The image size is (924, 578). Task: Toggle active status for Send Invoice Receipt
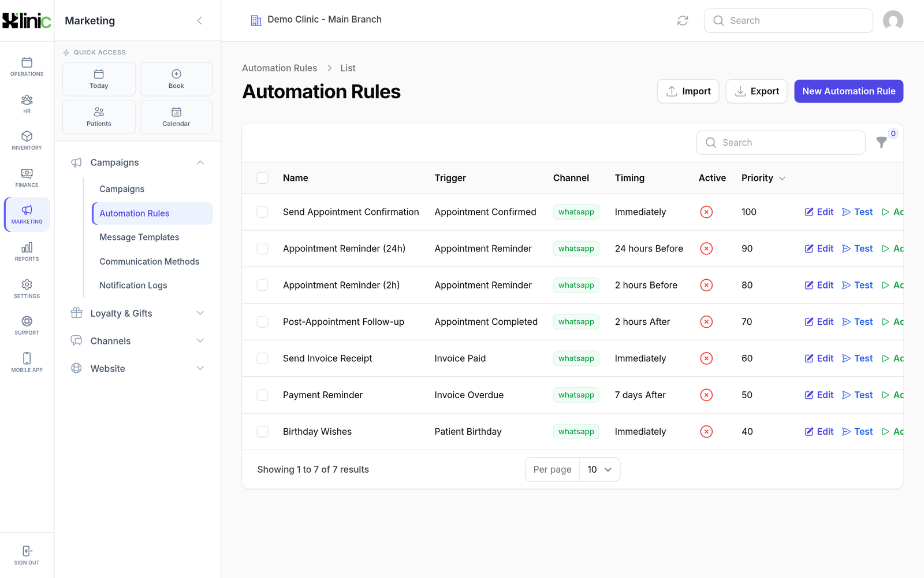[706, 358]
